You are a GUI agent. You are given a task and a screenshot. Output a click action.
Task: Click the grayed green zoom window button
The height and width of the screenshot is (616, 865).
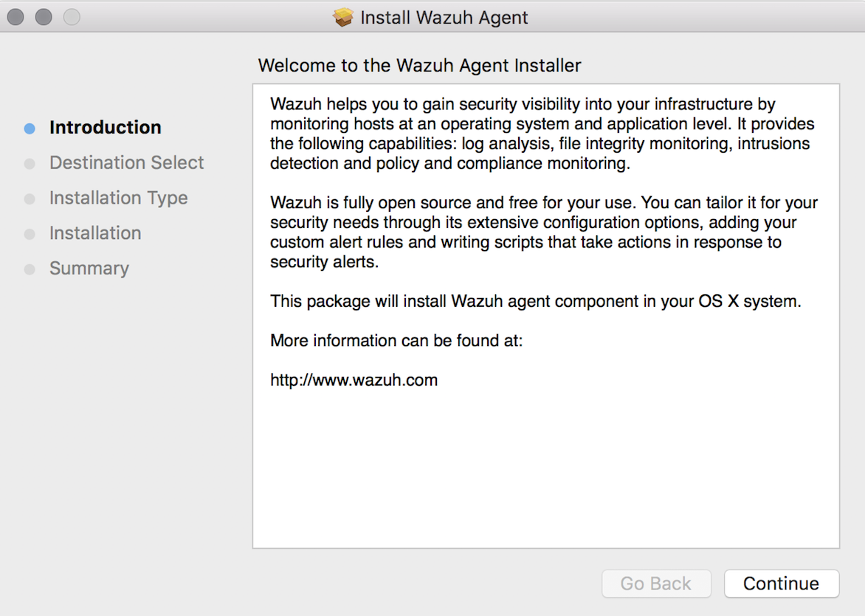click(x=70, y=16)
